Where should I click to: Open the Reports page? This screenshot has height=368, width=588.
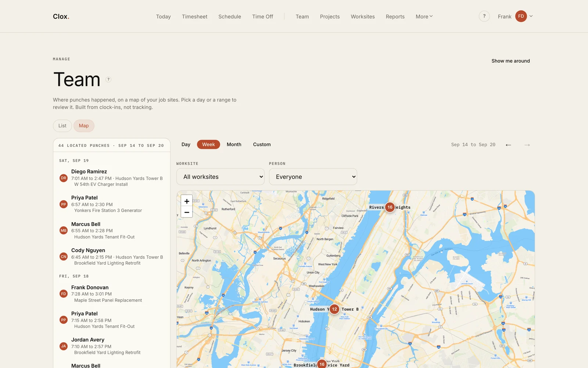(395, 17)
